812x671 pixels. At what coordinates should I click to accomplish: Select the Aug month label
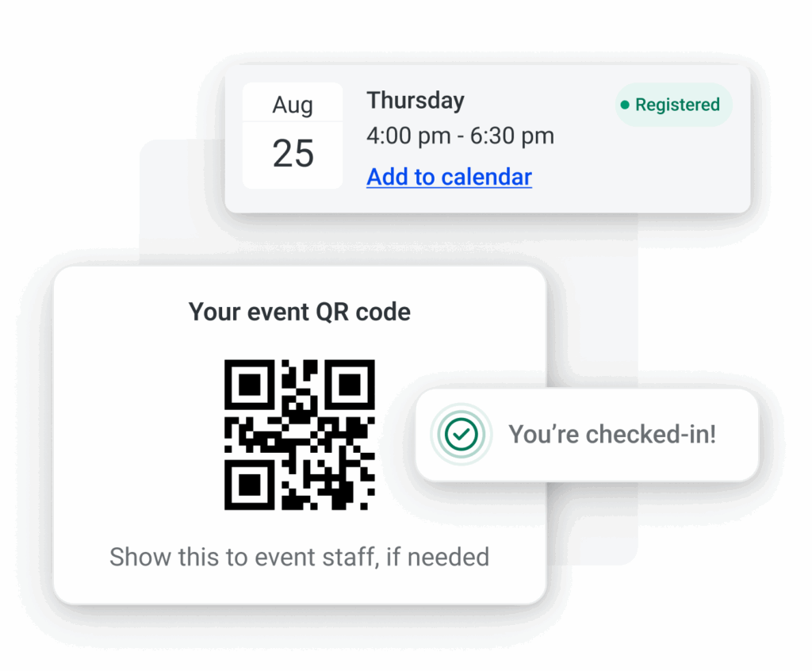293,105
